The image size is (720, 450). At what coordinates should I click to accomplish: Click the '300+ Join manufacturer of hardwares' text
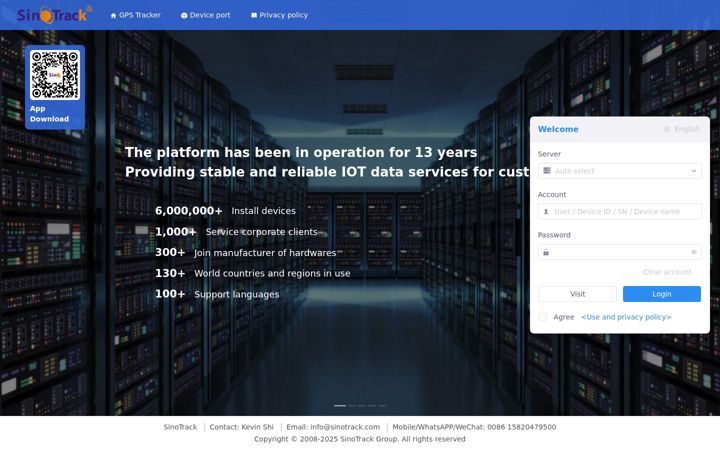(x=246, y=253)
